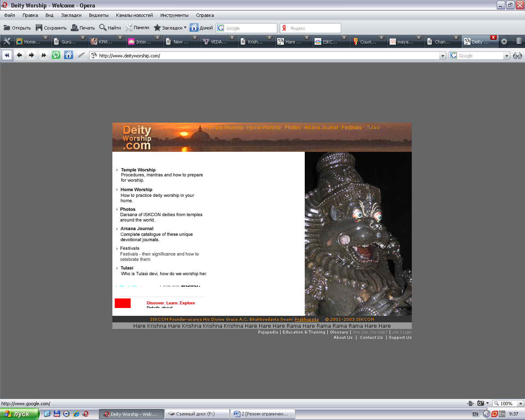Image resolution: width=525 pixels, height=420 pixels.
Task: Open the Виджеты menu
Action: pos(99,15)
